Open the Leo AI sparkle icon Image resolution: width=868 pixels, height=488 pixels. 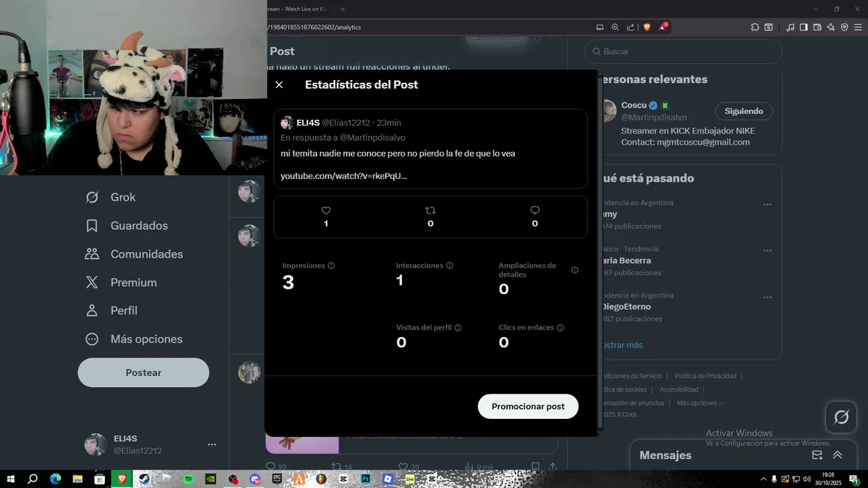click(x=831, y=27)
